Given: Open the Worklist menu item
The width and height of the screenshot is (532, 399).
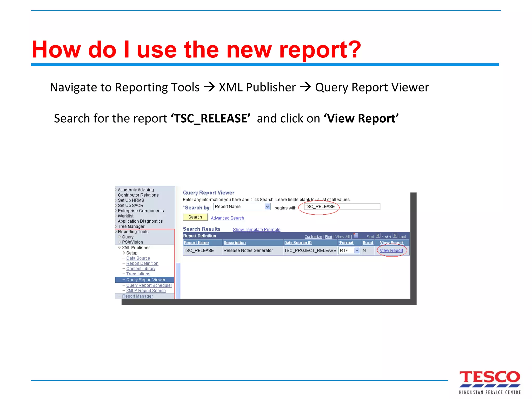Looking at the screenshot, I should pos(126,216).
